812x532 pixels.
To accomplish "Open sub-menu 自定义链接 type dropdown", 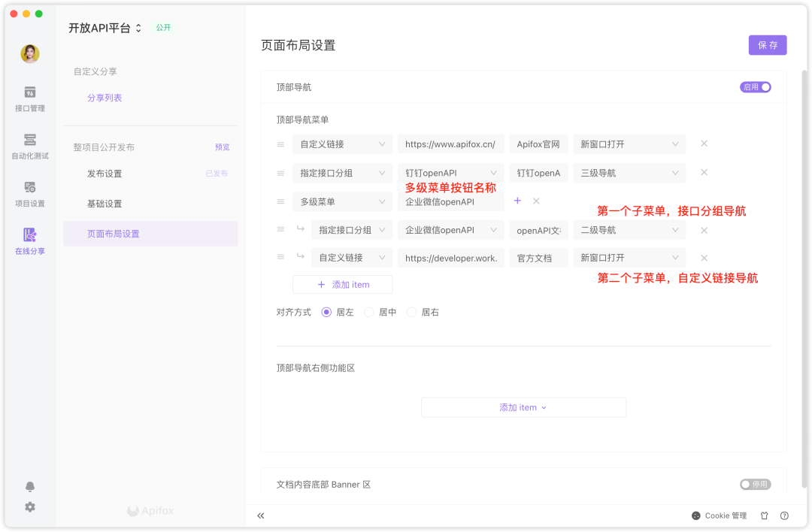I will [352, 258].
